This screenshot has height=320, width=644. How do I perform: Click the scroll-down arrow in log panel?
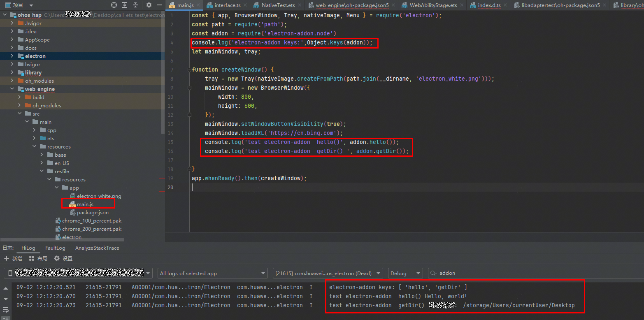tap(6, 299)
